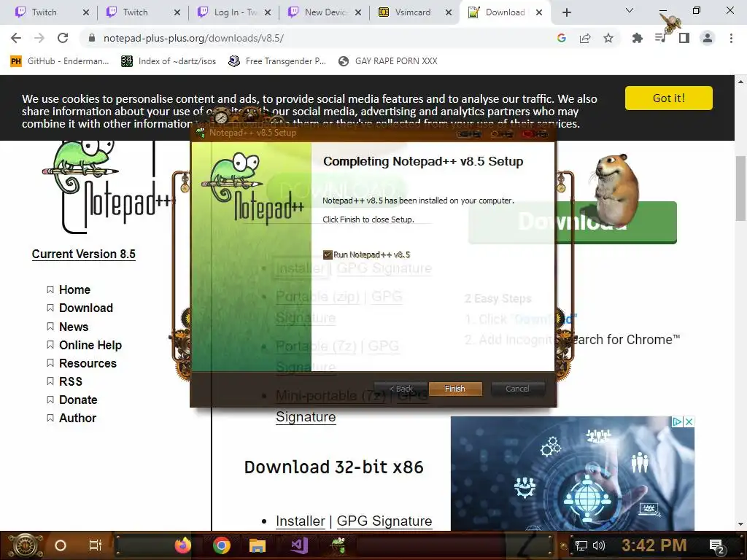Click the browser forward arrow
This screenshot has width=747, height=560.
(39, 38)
